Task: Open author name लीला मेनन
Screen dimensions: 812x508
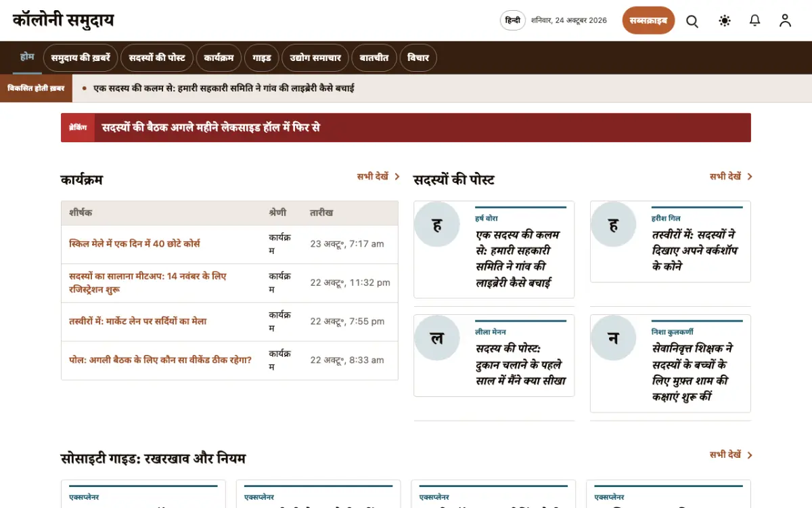Action: tap(491, 332)
